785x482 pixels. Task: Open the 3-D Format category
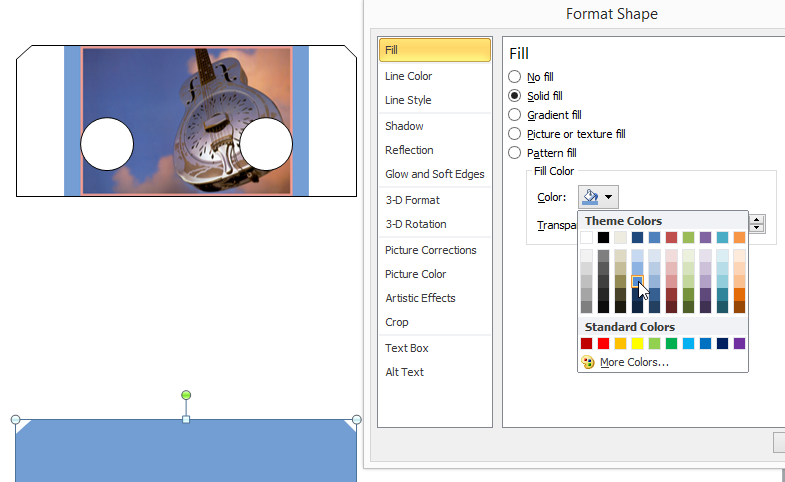tap(435, 200)
